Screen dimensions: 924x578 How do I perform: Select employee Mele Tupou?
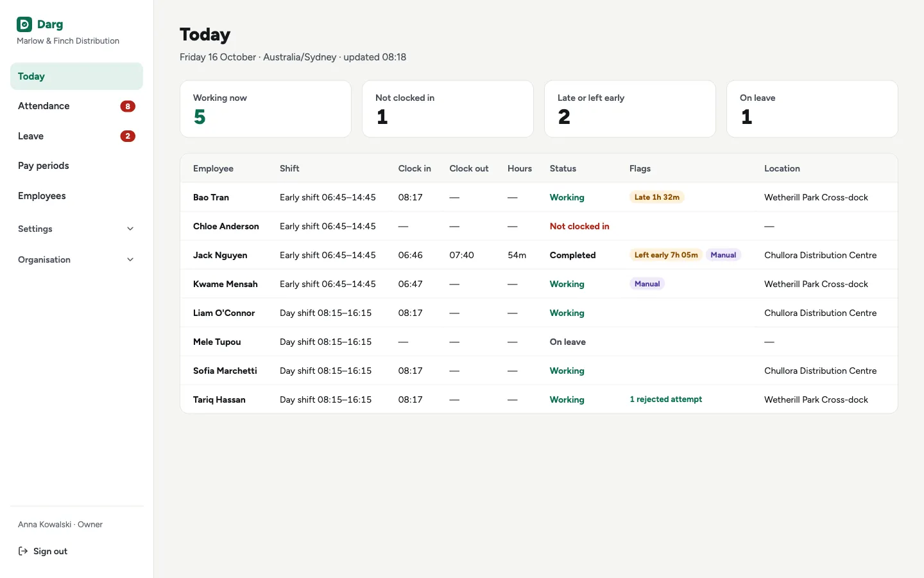[x=217, y=342]
